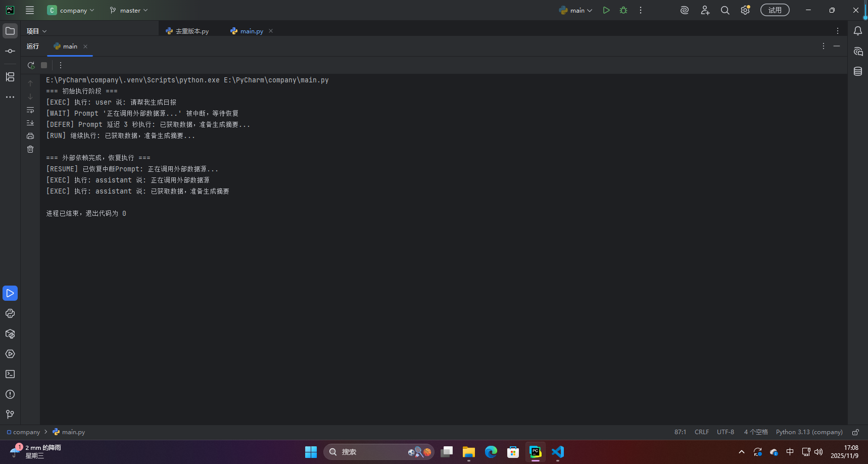868x464 pixels.
Task: Open the Python Packages tool window
Action: pyautogui.click(x=10, y=334)
